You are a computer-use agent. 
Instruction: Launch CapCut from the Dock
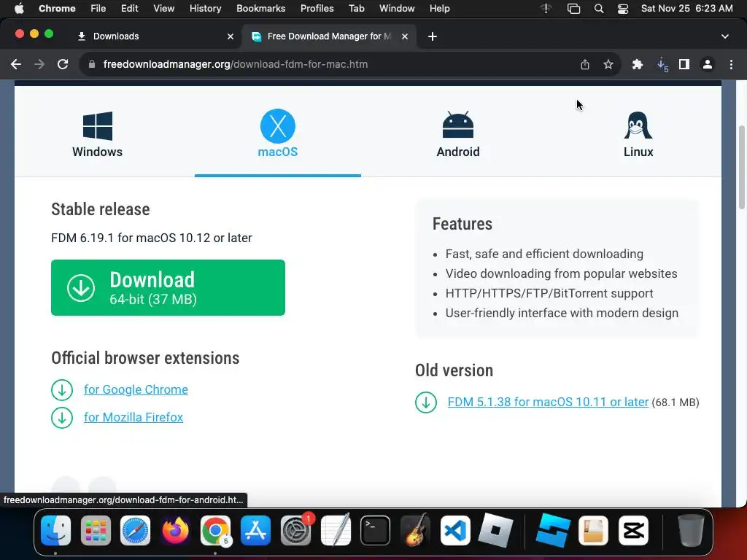click(x=633, y=530)
